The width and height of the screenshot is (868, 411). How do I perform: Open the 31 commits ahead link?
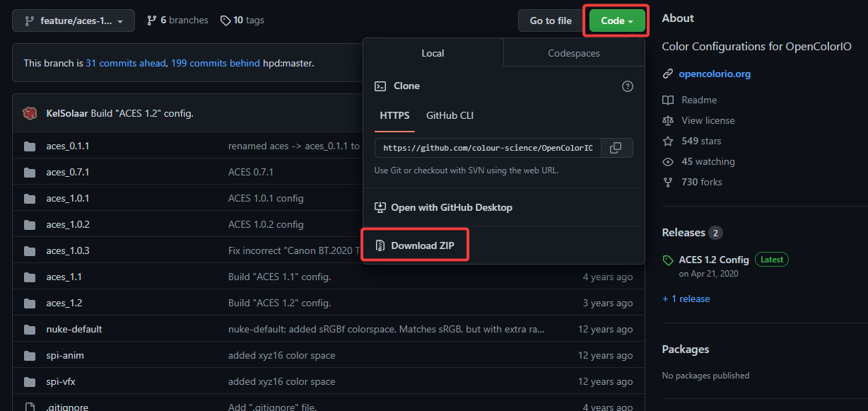(126, 63)
